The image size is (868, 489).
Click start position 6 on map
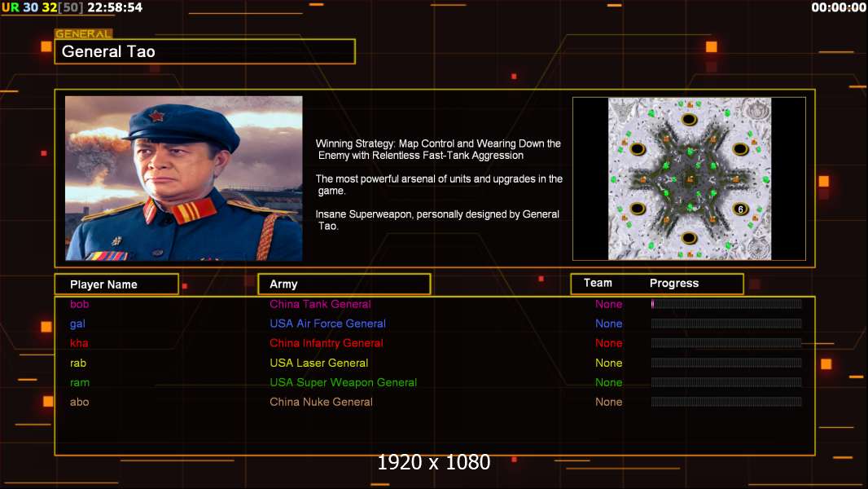click(x=740, y=209)
